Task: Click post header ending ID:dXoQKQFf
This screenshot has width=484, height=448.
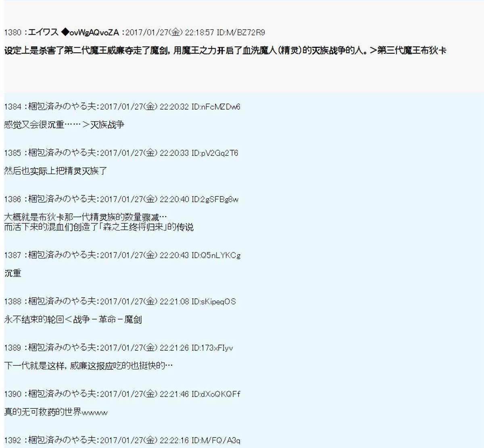Action: pyautogui.click(x=122, y=394)
